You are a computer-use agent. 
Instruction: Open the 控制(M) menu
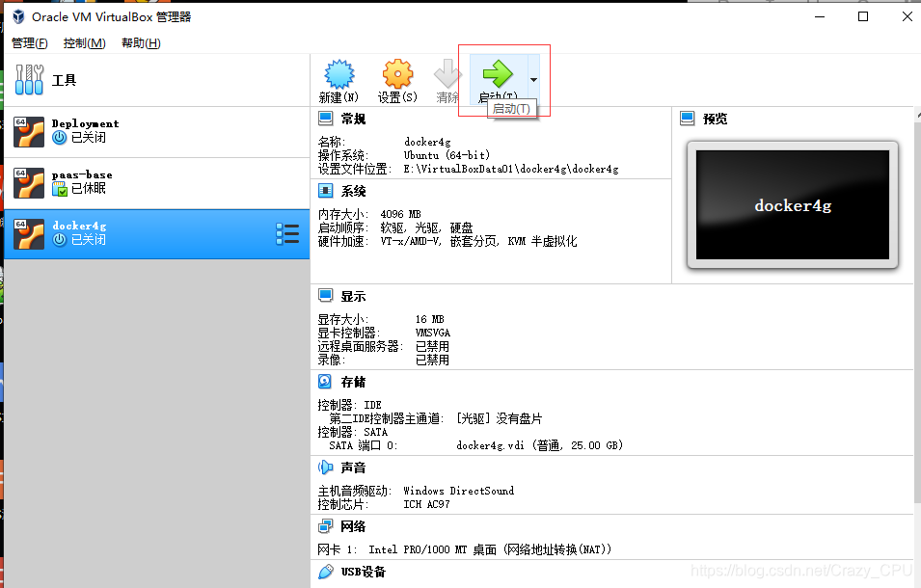(x=85, y=42)
